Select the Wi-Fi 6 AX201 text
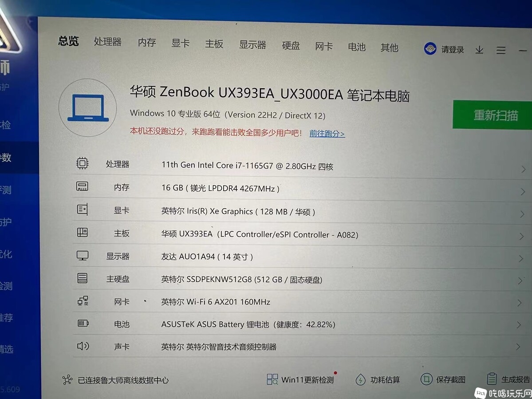532x399 pixels. click(x=216, y=302)
